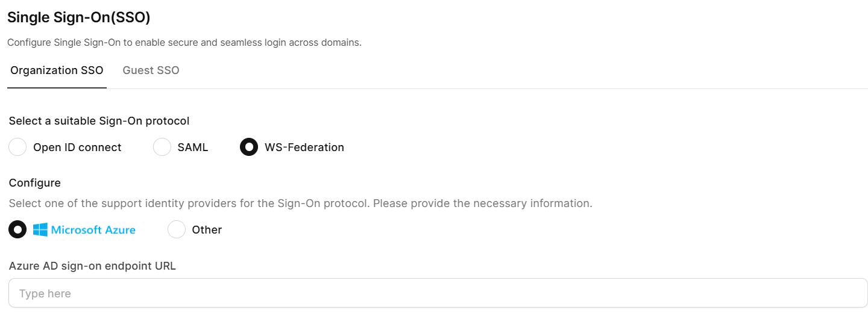Image resolution: width=868 pixels, height=319 pixels.
Task: Select the Other identity provider radio button
Action: tap(177, 229)
